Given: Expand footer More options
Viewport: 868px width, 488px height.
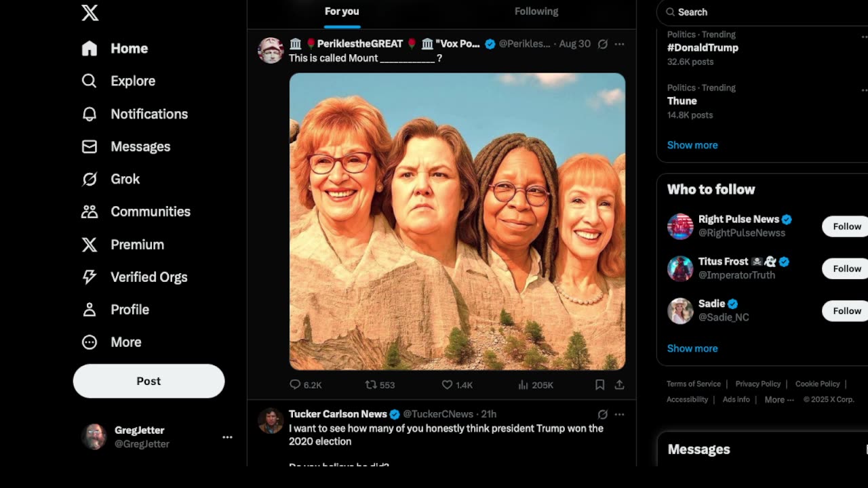Looking at the screenshot, I should pos(778,400).
